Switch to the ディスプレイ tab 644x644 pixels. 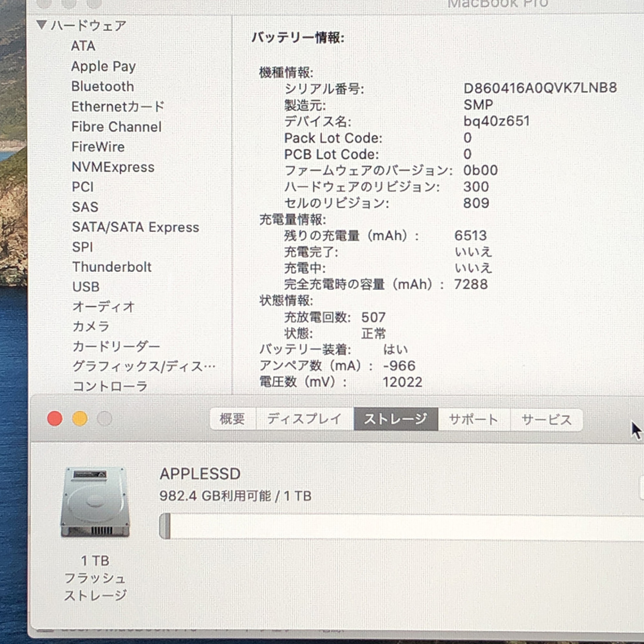coord(305,419)
